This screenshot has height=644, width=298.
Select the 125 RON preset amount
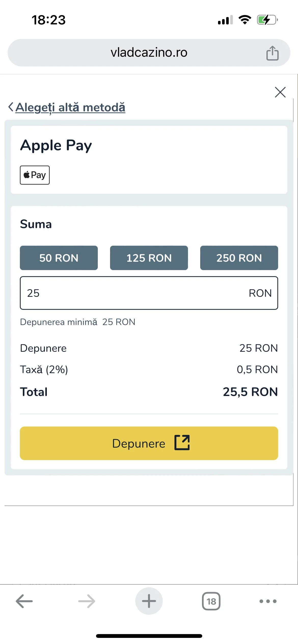tap(149, 258)
